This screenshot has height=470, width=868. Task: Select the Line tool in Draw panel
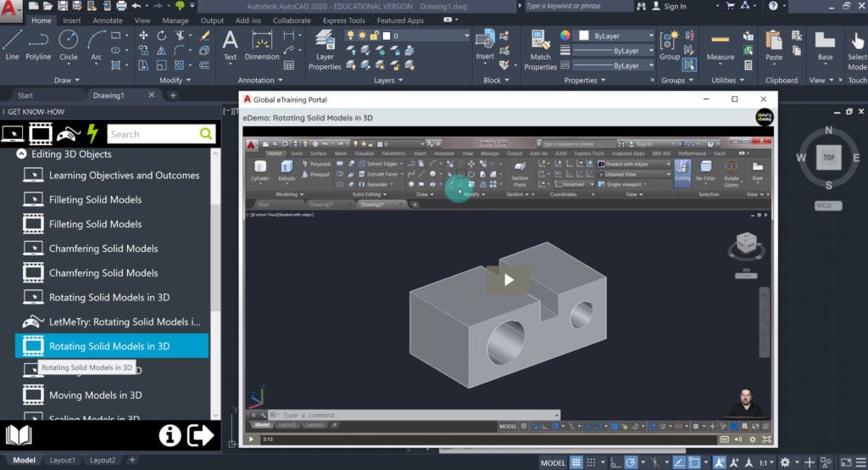(x=12, y=46)
